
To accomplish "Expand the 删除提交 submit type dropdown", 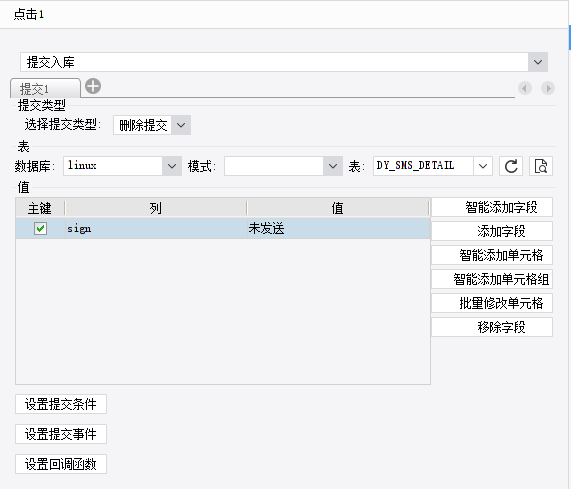I will [x=181, y=125].
